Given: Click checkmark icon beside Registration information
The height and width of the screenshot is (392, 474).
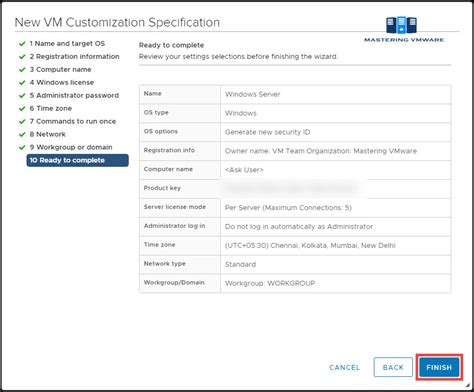Looking at the screenshot, I should point(22,57).
